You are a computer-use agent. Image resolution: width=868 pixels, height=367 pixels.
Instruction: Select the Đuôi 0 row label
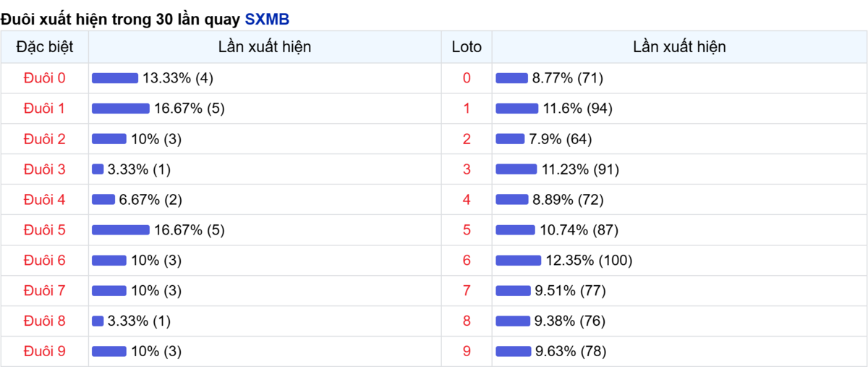44,78
